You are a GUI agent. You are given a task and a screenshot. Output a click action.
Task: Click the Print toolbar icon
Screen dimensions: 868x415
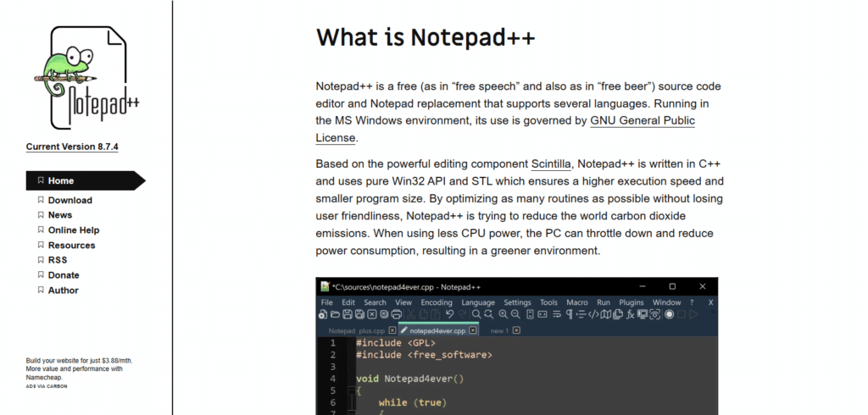(x=397, y=314)
